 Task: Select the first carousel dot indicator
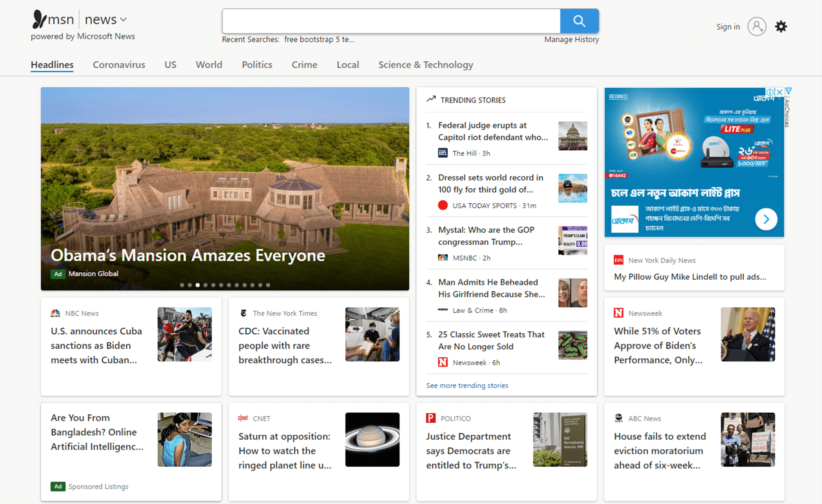pyautogui.click(x=182, y=285)
